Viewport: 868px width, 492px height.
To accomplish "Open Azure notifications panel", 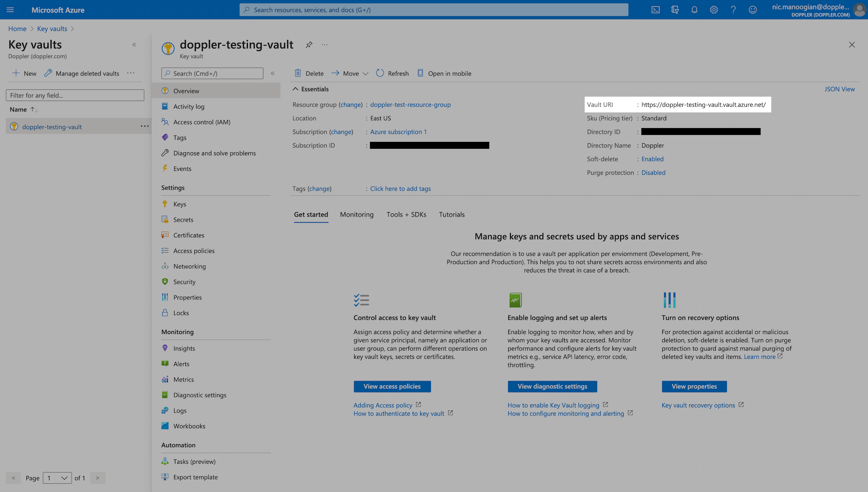I will tap(694, 10).
